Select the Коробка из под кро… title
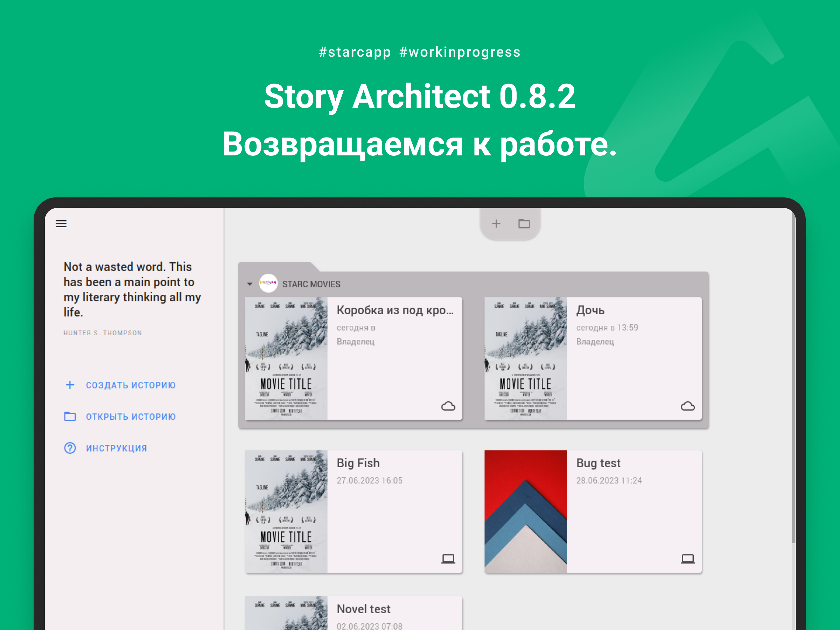The width and height of the screenshot is (840, 630). pyautogui.click(x=395, y=310)
